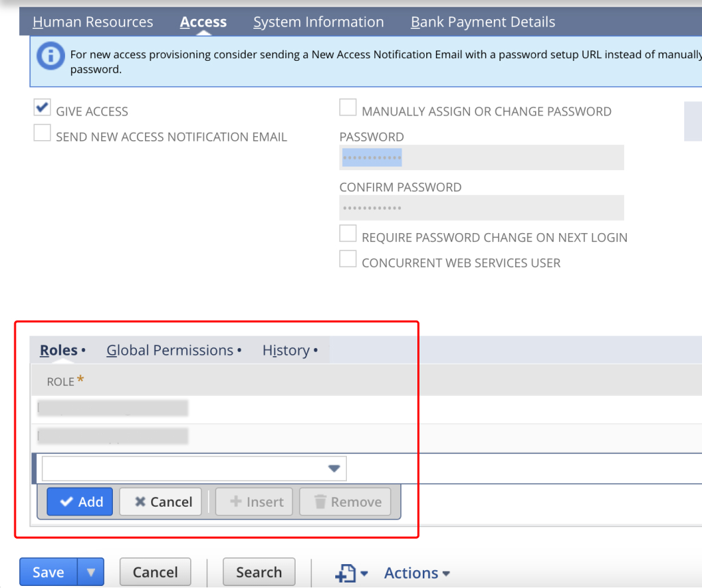Check Manually Assign Or Change Password
The height and width of the screenshot is (588, 702).
[x=348, y=107]
